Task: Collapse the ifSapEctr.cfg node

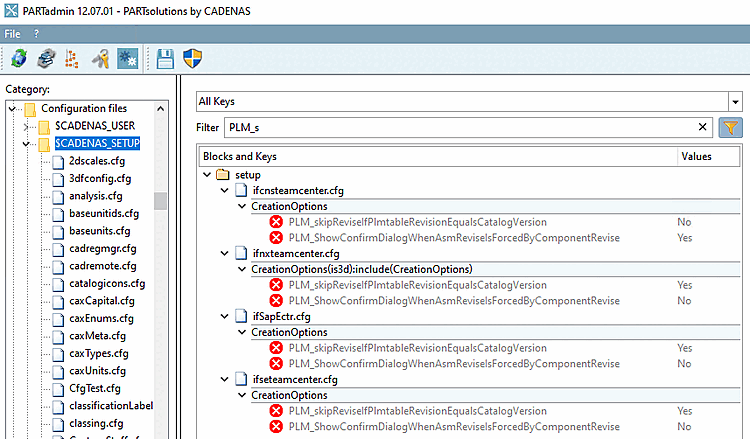Action: (x=224, y=317)
